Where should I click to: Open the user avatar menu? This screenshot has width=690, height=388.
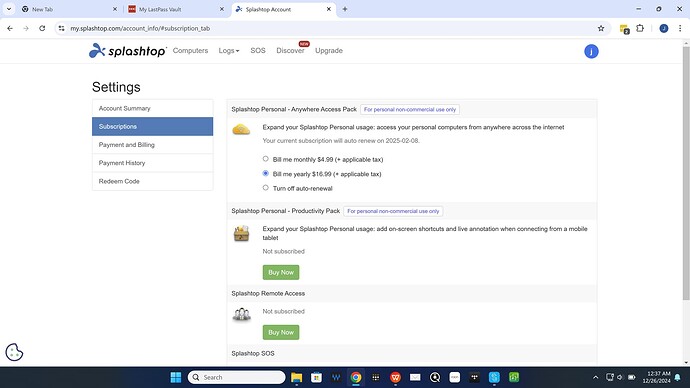[x=591, y=51]
